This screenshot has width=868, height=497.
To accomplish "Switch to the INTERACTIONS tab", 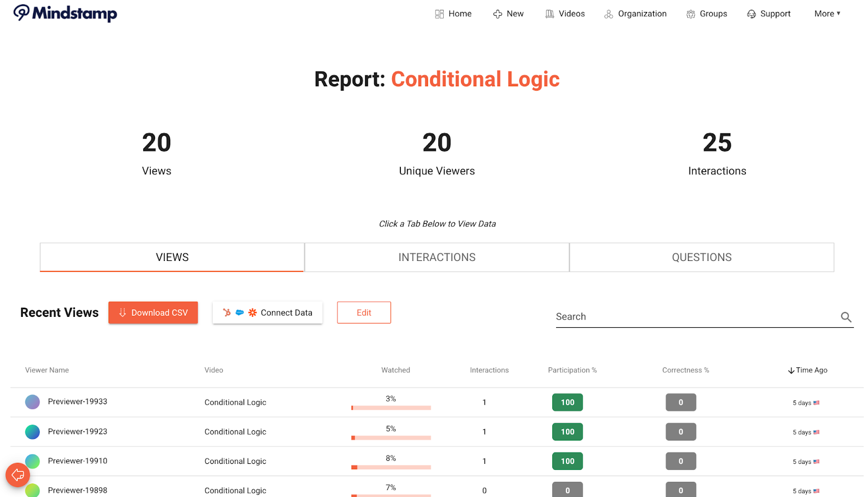I will click(x=437, y=257).
